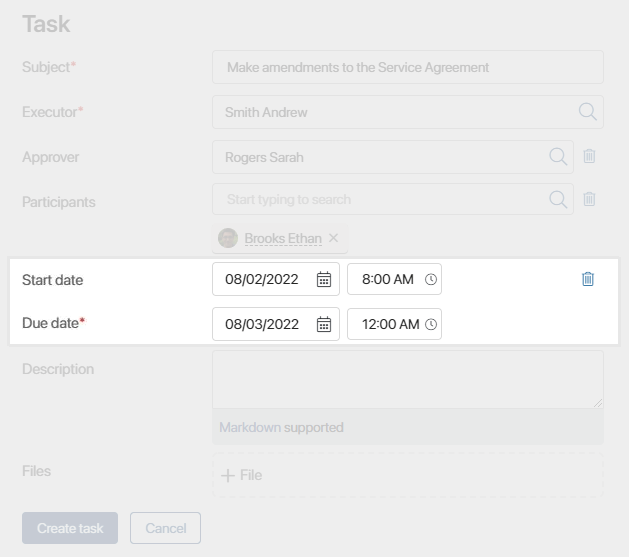Click the Task heading
629x557 pixels.
46,24
